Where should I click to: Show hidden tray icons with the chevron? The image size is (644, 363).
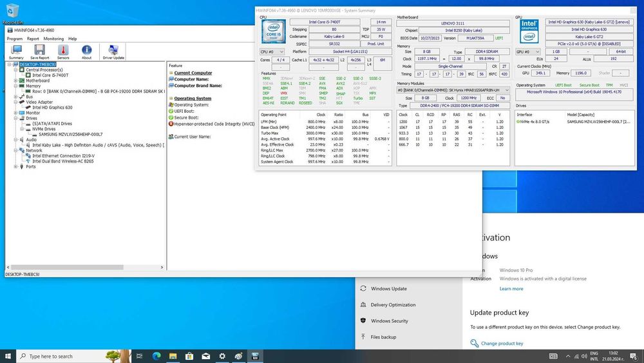click(568, 357)
